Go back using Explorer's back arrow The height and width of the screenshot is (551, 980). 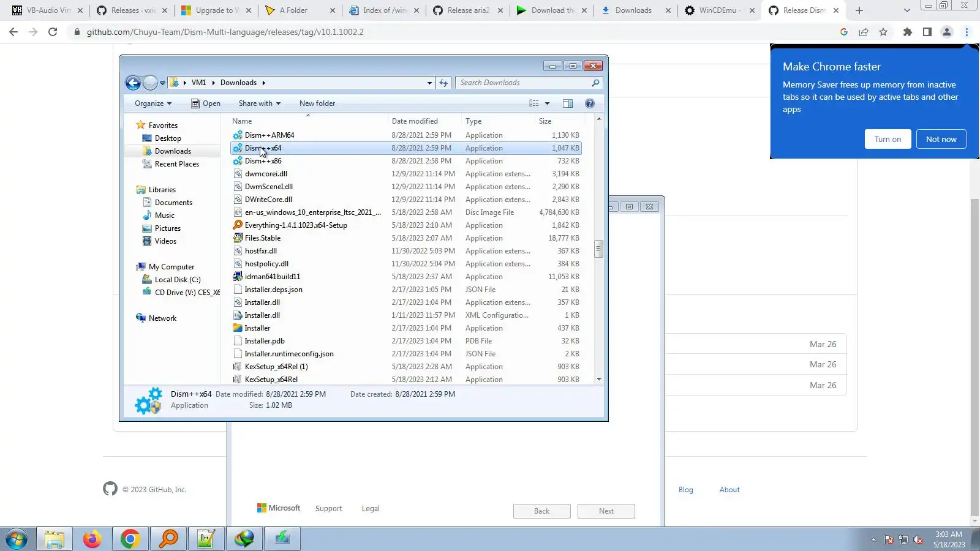click(133, 83)
